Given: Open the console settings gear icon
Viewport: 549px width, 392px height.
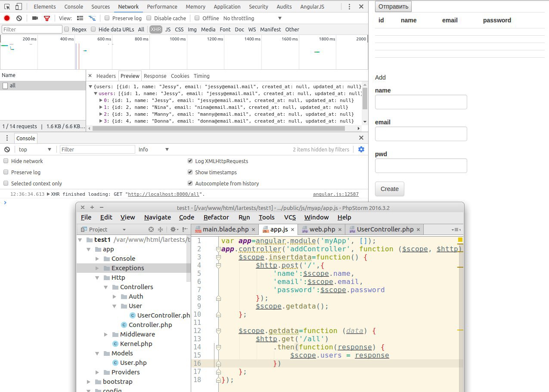Looking at the screenshot, I should (x=361, y=149).
